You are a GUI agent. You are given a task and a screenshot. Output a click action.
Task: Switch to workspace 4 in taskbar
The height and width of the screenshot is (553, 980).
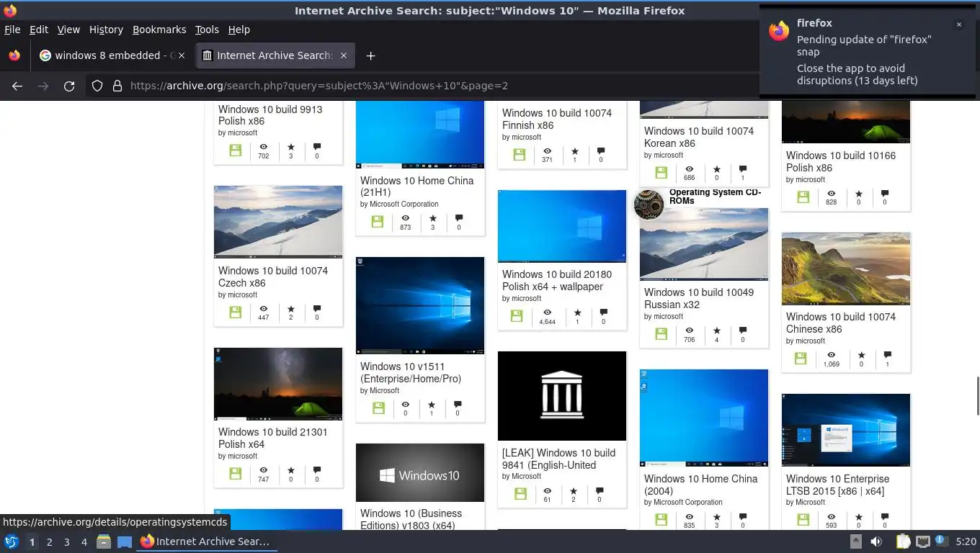pyautogui.click(x=84, y=541)
